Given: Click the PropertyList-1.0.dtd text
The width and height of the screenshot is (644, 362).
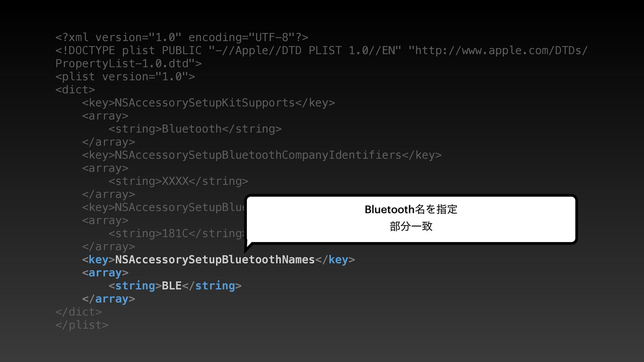Looking at the screenshot, I should tap(128, 63).
